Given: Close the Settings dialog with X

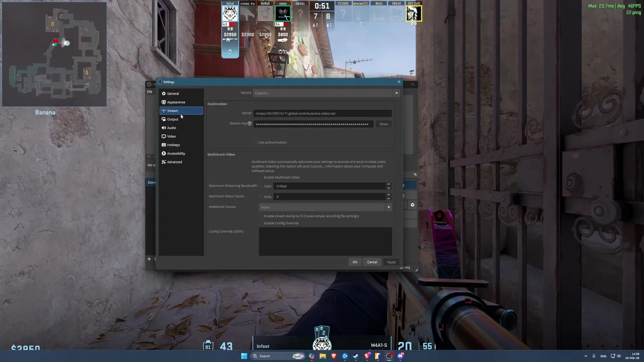Looking at the screenshot, I should 399,82.
